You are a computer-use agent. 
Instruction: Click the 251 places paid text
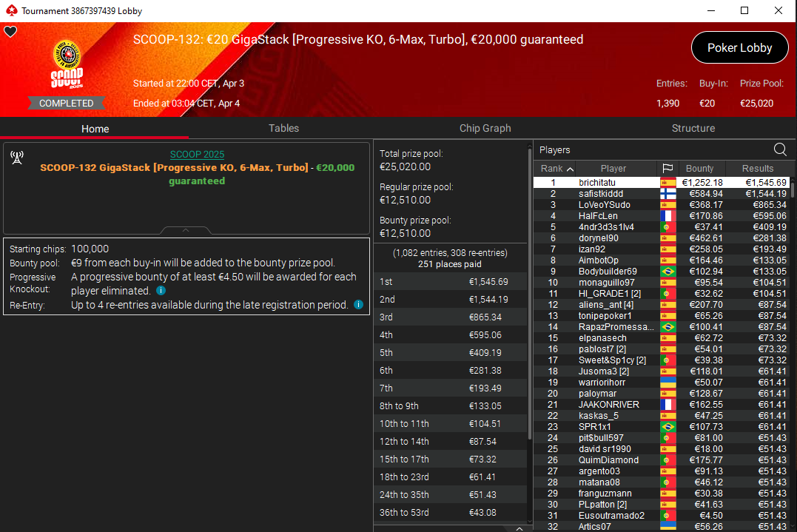pos(450,264)
